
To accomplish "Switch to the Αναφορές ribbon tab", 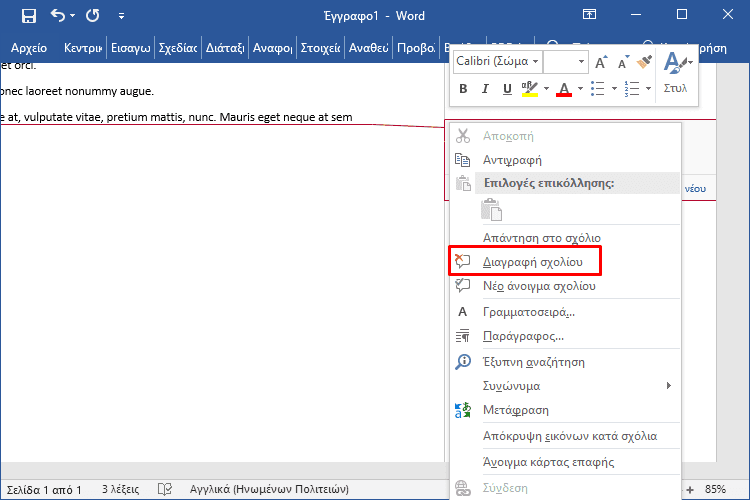I will point(272,48).
